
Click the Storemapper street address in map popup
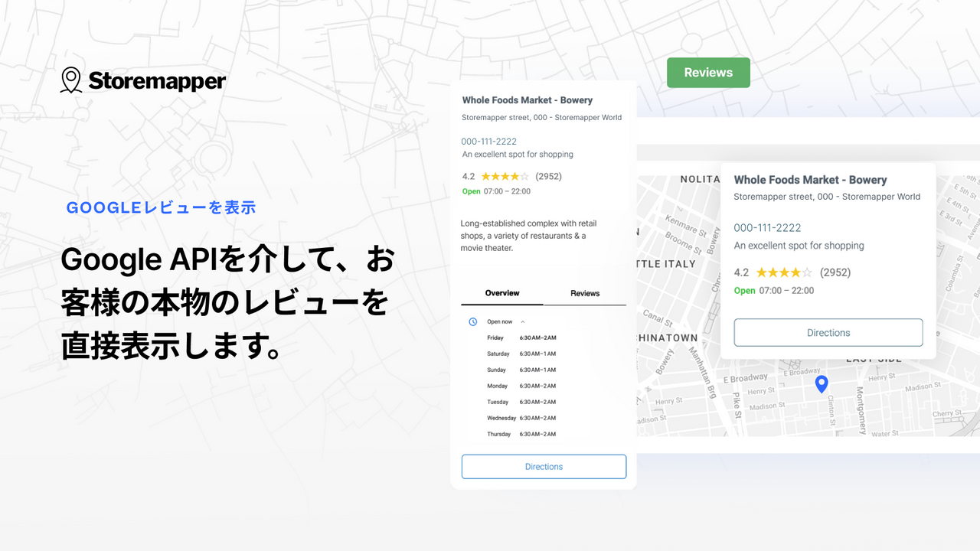point(827,197)
